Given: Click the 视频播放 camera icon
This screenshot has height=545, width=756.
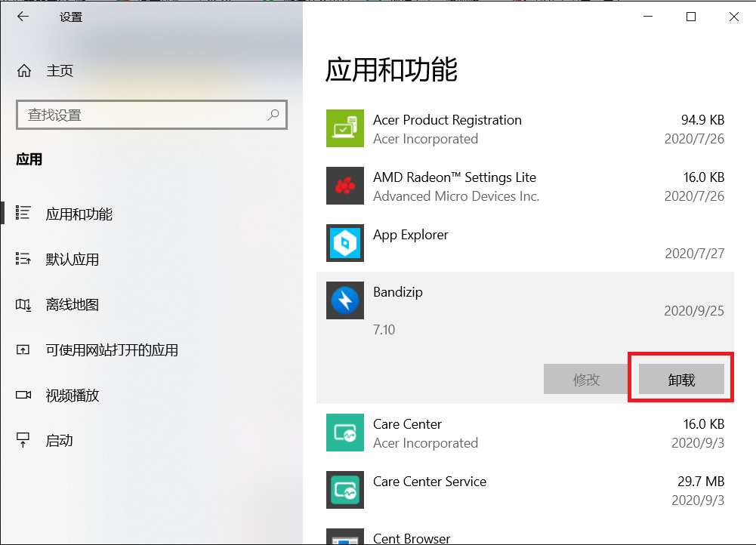Looking at the screenshot, I should tap(23, 395).
